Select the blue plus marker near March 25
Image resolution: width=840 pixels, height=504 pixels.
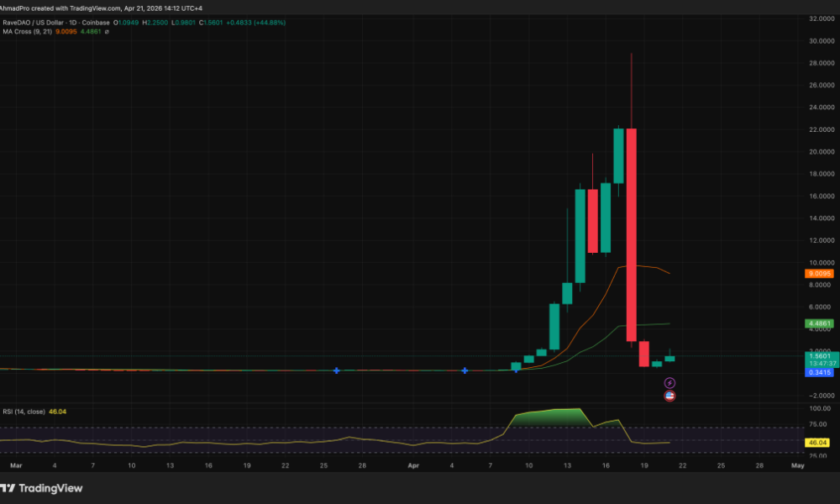click(x=336, y=370)
